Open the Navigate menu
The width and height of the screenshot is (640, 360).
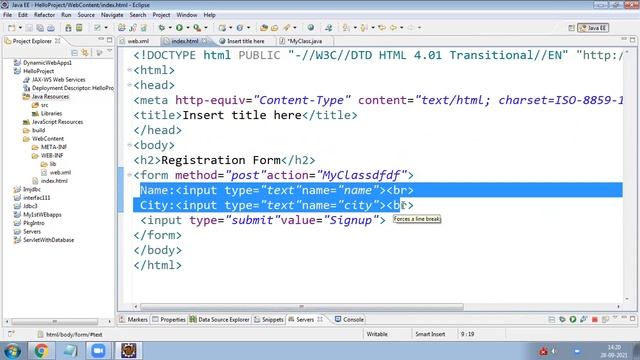[112, 15]
